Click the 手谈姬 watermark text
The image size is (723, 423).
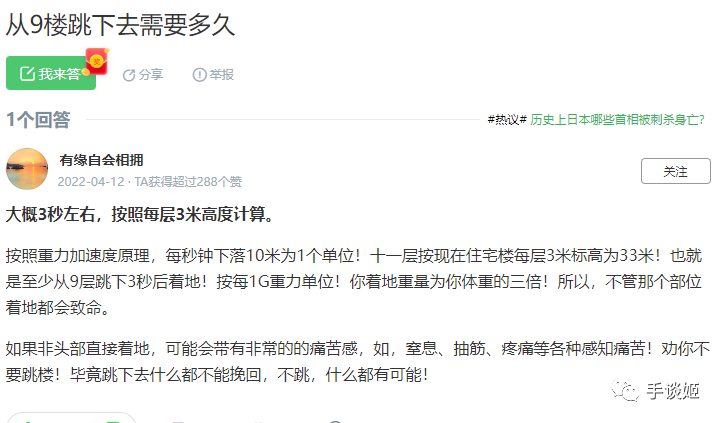[x=673, y=391]
